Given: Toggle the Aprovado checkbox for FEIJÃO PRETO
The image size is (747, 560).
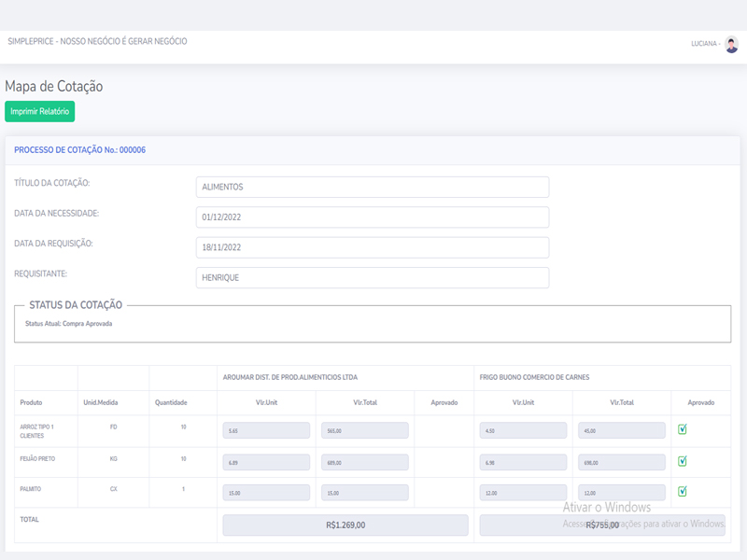Looking at the screenshot, I should pyautogui.click(x=683, y=461).
